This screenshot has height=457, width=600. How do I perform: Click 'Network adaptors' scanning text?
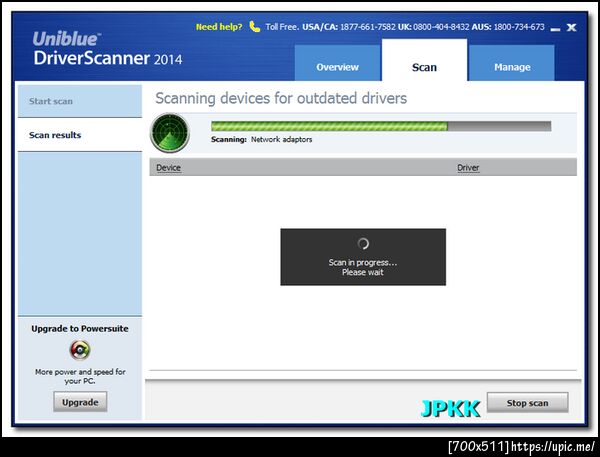281,139
